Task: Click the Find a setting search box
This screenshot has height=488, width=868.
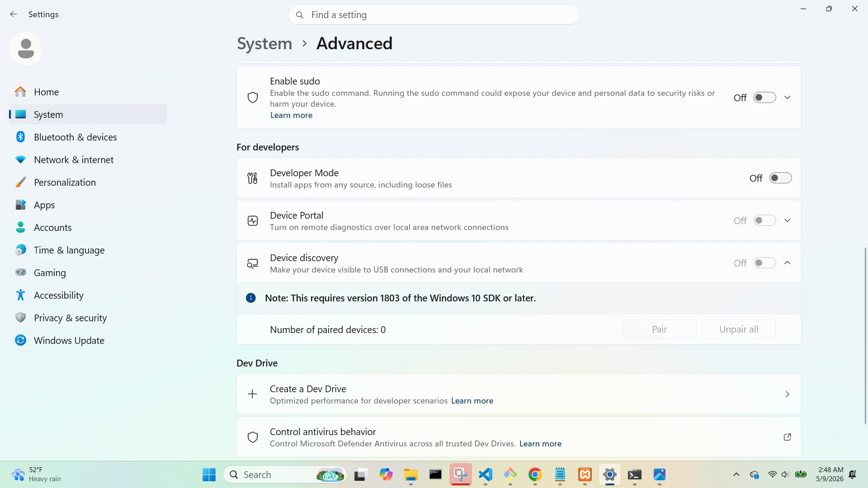Action: coord(434,15)
